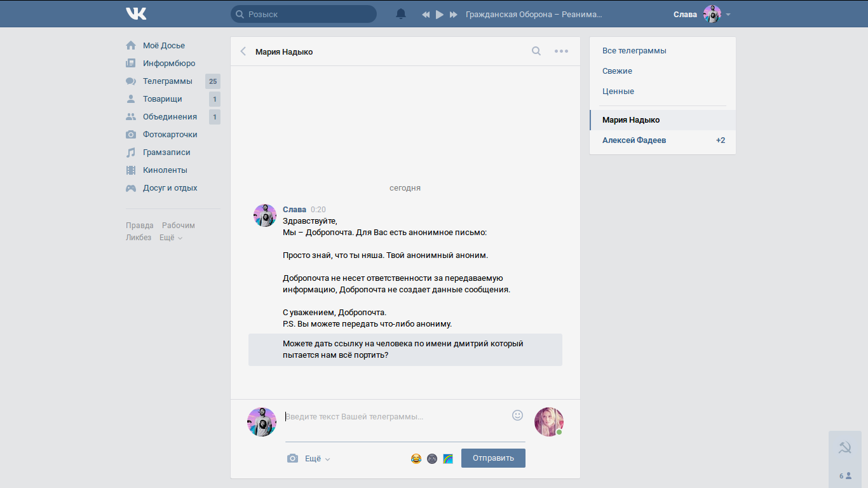Click the hammer and sickle icon
This screenshot has width=868, height=488.
pos(845,448)
